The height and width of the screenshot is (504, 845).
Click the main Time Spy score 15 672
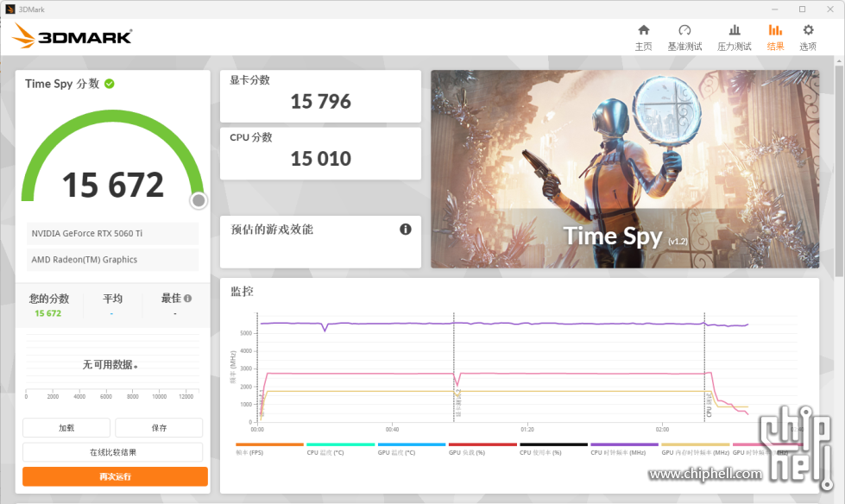[x=112, y=185]
